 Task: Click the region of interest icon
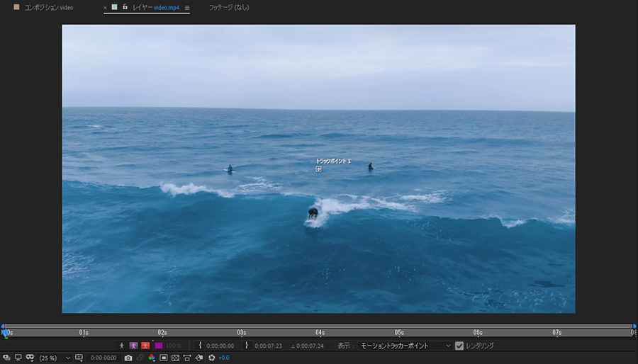(x=164, y=358)
